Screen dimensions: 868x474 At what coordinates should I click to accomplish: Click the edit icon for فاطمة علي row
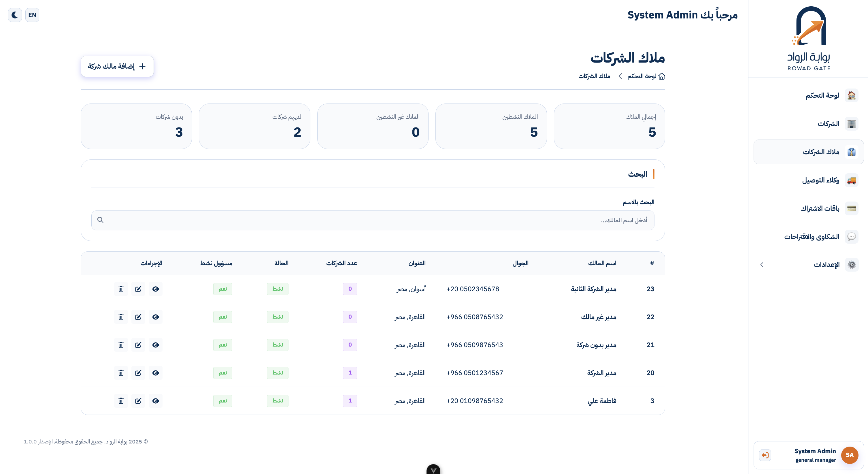click(x=138, y=401)
